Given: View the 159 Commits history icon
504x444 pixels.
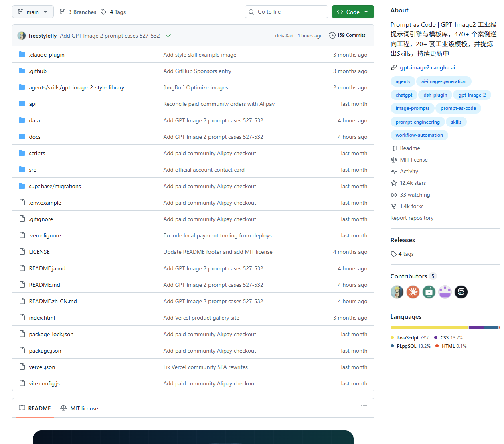Looking at the screenshot, I should pos(332,35).
